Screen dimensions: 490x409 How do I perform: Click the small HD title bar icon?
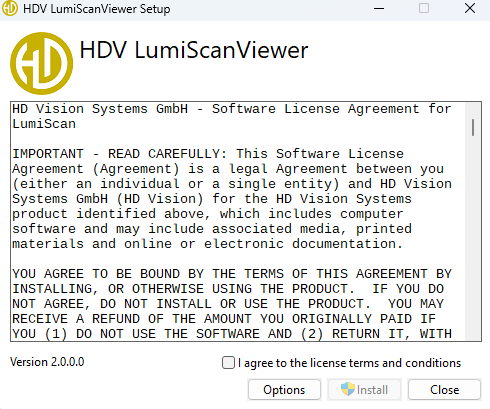point(10,8)
